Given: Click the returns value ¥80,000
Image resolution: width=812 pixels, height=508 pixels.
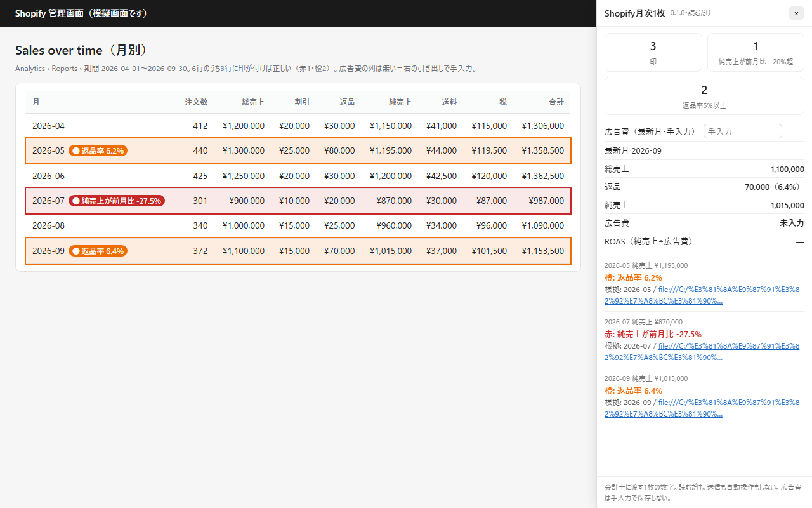Looking at the screenshot, I should click(x=339, y=151).
